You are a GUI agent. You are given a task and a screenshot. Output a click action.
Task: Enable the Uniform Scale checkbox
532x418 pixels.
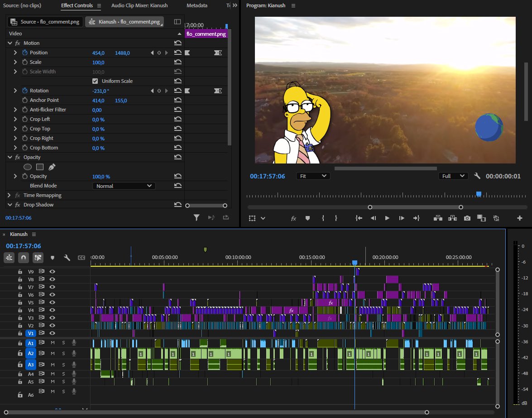click(x=95, y=81)
